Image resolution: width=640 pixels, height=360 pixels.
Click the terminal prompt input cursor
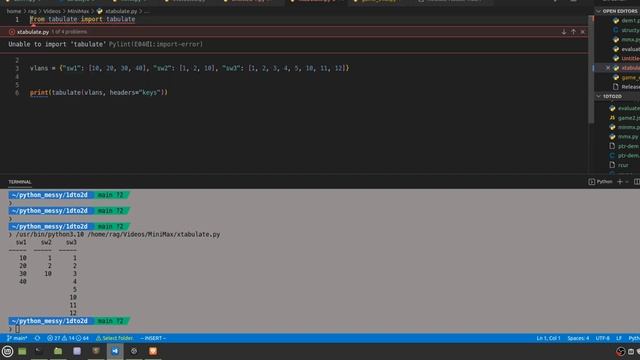click(17, 329)
